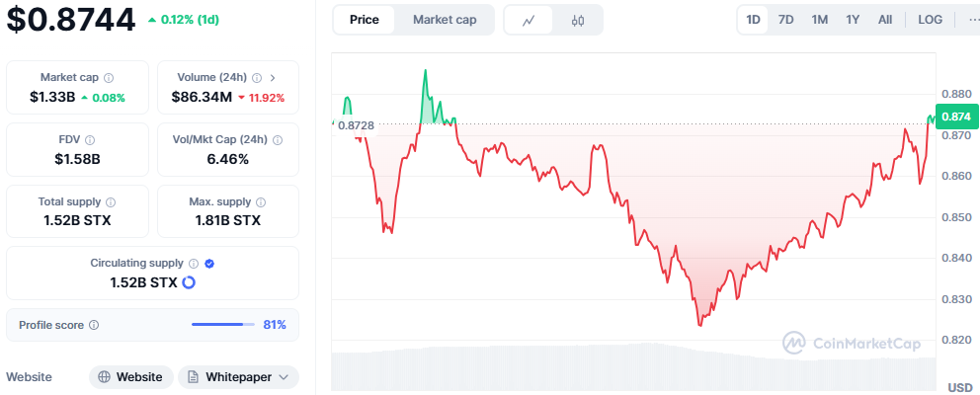
Task: Switch to candlestick chart view
Action: point(578,20)
